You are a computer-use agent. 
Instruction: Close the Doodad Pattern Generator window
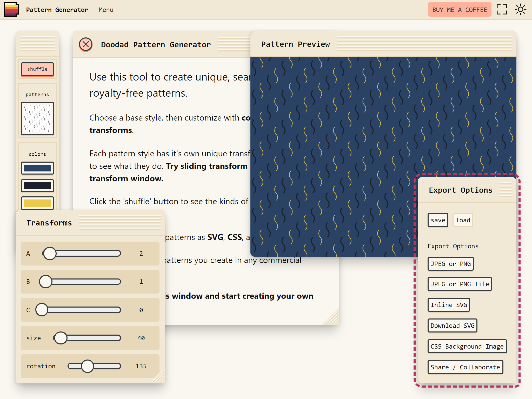[x=86, y=44]
